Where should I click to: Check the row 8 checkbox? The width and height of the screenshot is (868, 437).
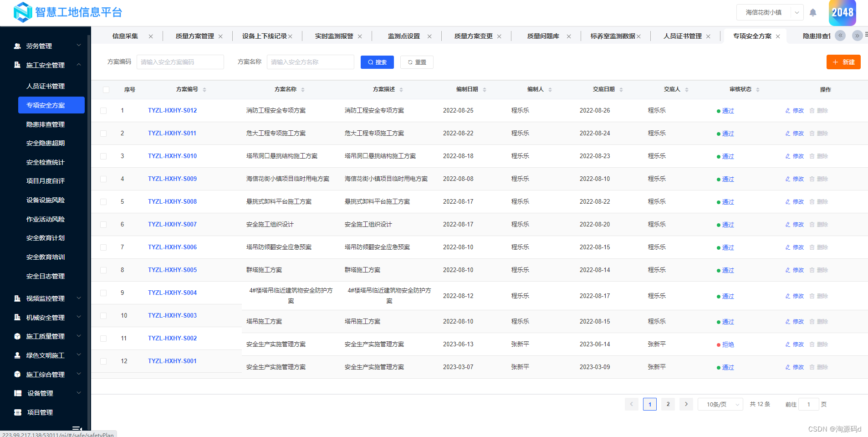103,270
